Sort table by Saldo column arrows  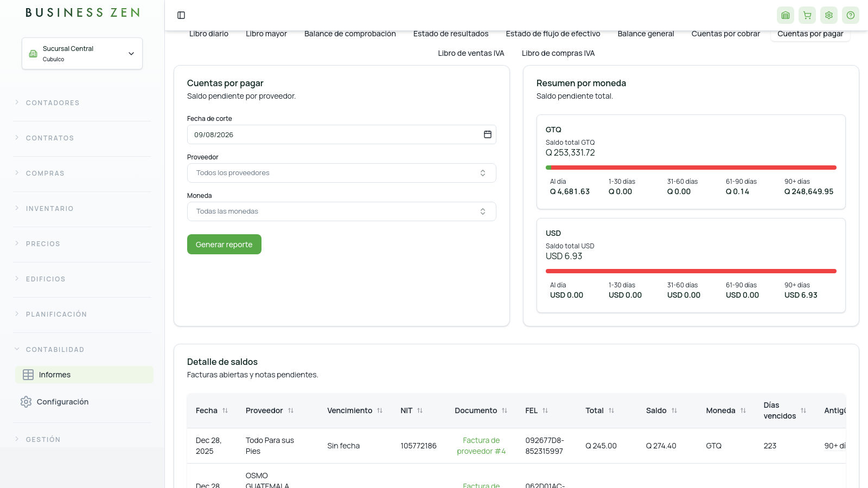(674, 410)
